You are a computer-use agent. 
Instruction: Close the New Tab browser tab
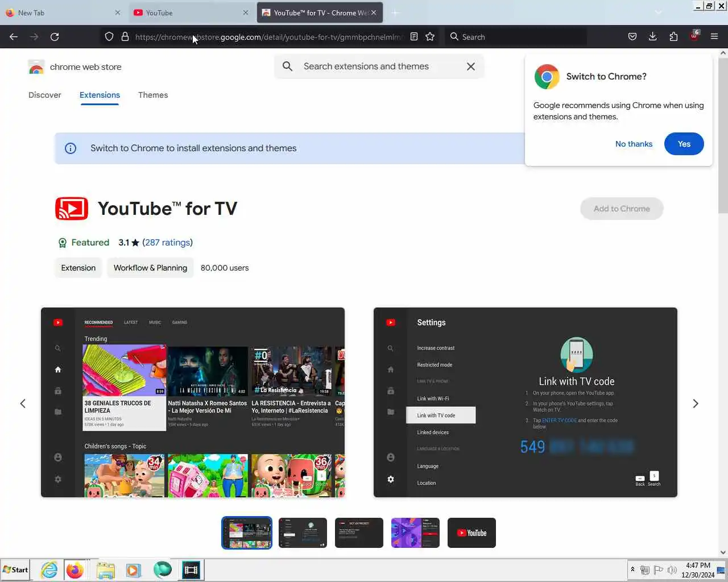[118, 13]
